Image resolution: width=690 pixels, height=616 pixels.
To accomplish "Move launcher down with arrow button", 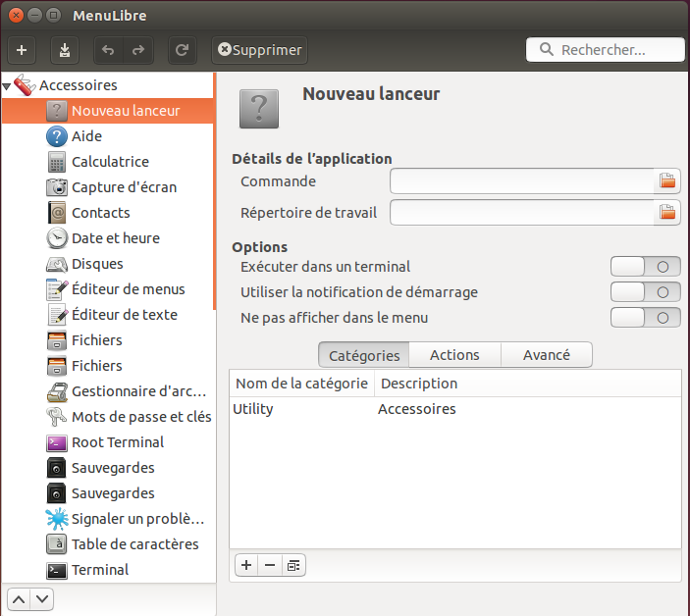I will (x=42, y=599).
